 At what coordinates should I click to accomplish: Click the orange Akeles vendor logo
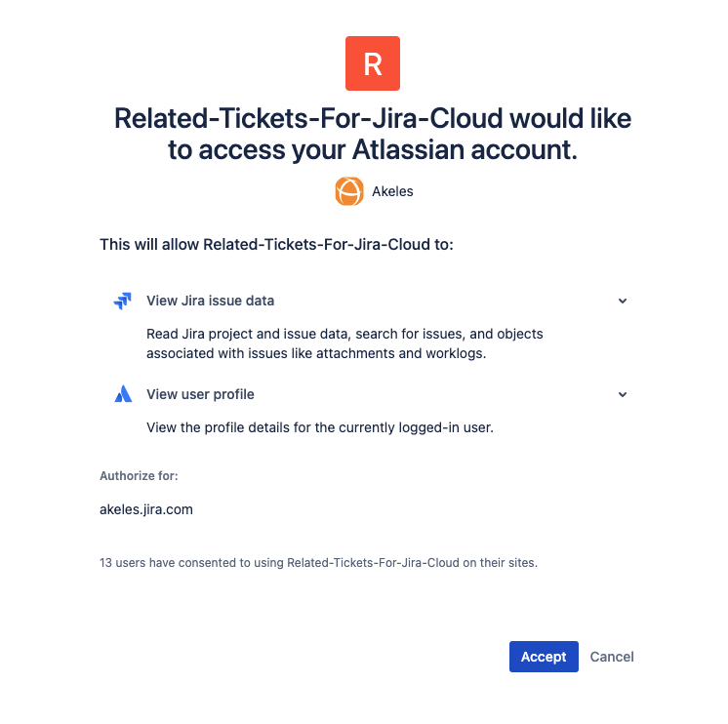tap(349, 191)
